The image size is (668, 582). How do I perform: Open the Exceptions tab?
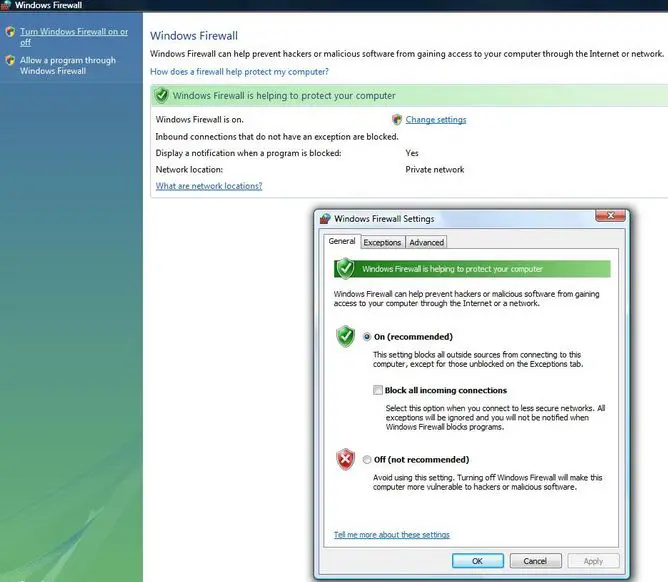tap(382, 242)
